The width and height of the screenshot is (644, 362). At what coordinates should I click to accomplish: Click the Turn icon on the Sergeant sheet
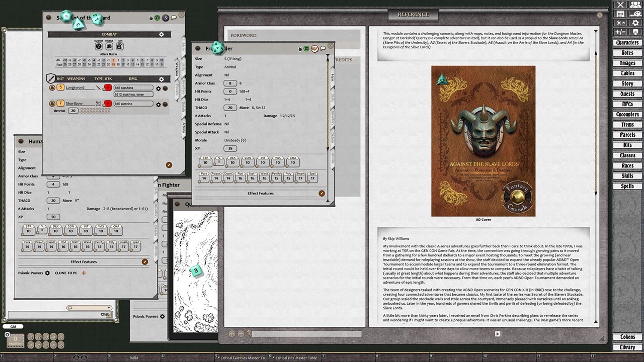coord(120,46)
